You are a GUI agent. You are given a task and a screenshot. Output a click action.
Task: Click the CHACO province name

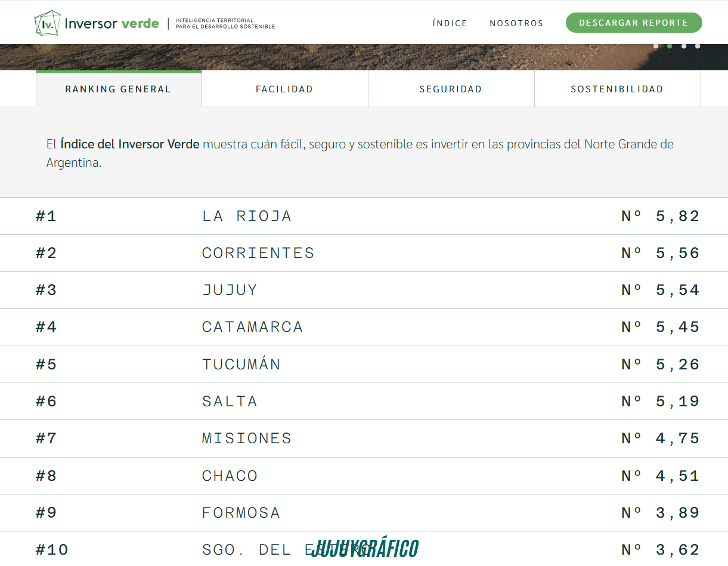pyautogui.click(x=230, y=475)
